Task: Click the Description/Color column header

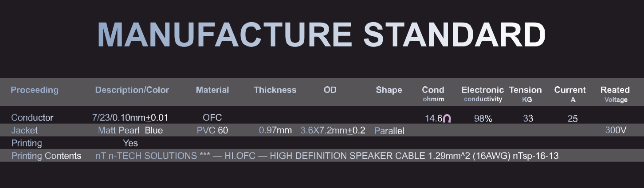Action: tap(132, 90)
